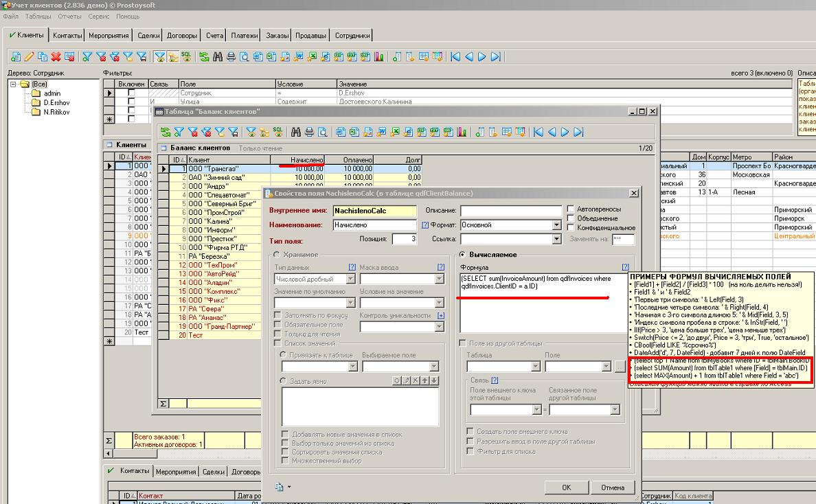Switch to the Договоры tab

click(x=182, y=36)
